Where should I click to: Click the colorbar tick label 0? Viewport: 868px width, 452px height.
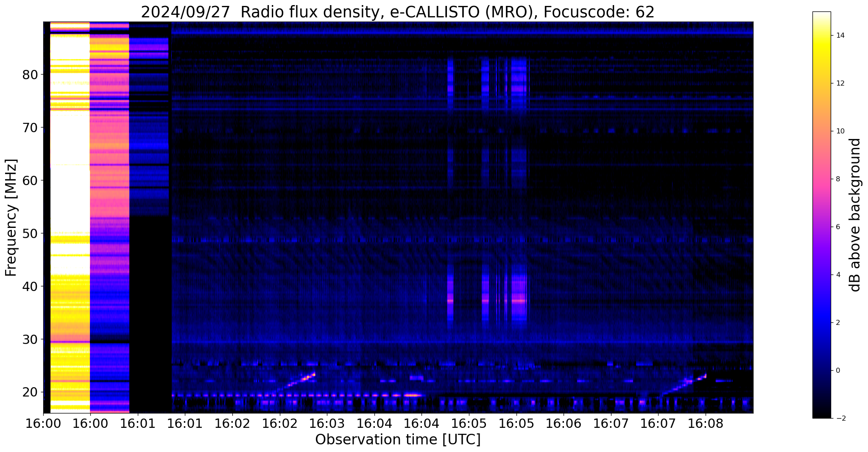tap(837, 371)
